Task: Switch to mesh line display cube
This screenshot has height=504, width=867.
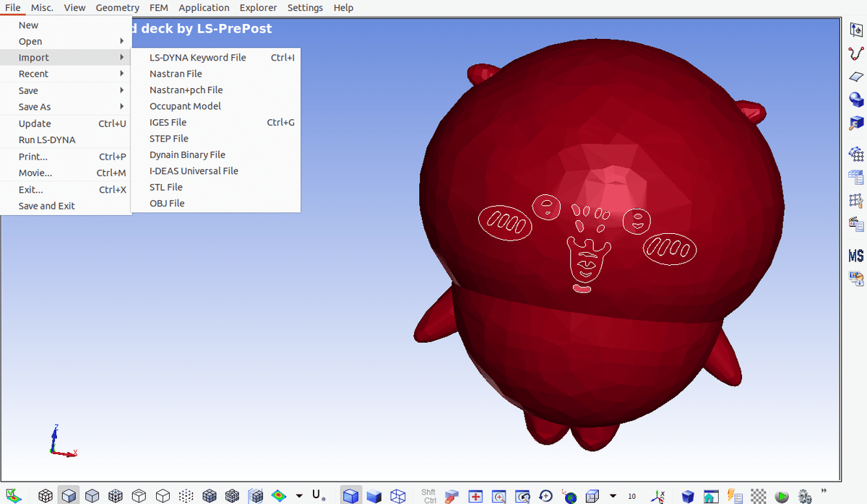Action: coord(46,495)
